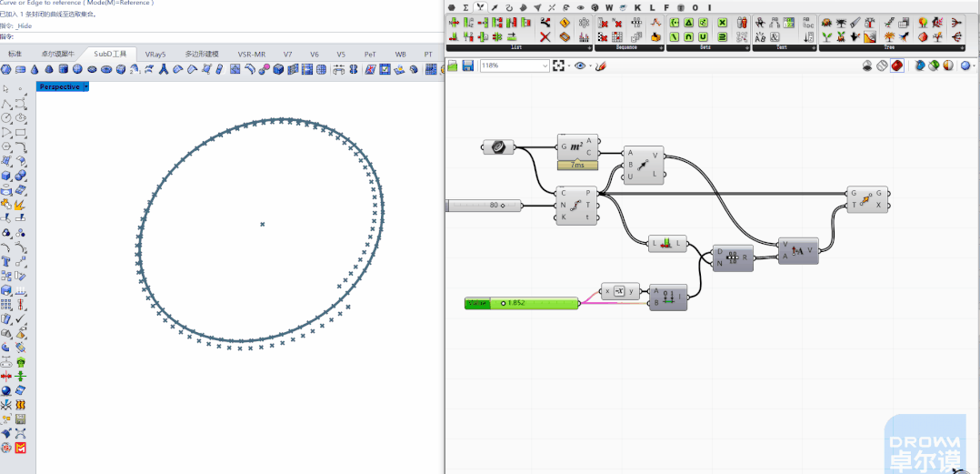Adjust the green Value 1.852 slider

point(522,303)
